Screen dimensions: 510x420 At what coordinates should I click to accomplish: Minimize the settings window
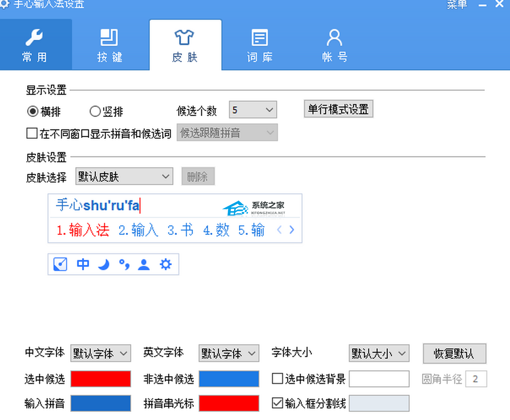[x=483, y=5]
